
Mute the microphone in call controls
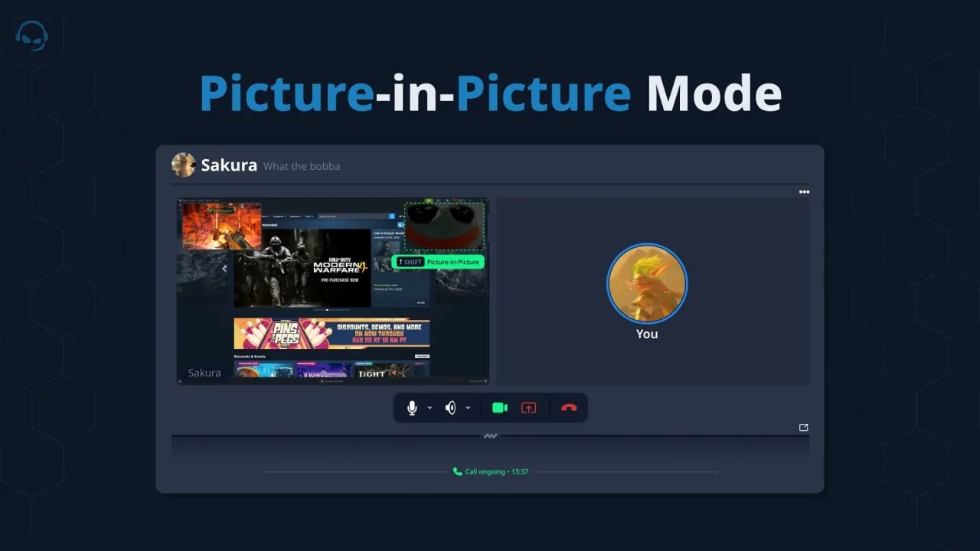(x=412, y=408)
